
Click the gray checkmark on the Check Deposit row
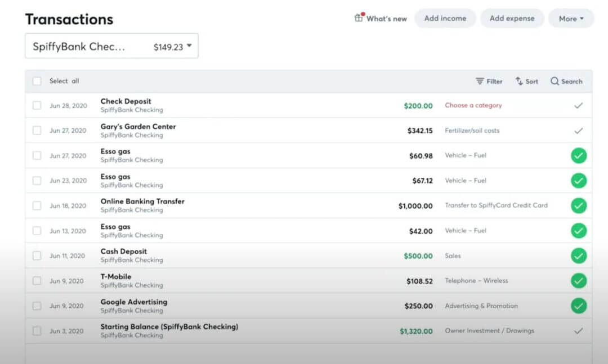pyautogui.click(x=579, y=105)
